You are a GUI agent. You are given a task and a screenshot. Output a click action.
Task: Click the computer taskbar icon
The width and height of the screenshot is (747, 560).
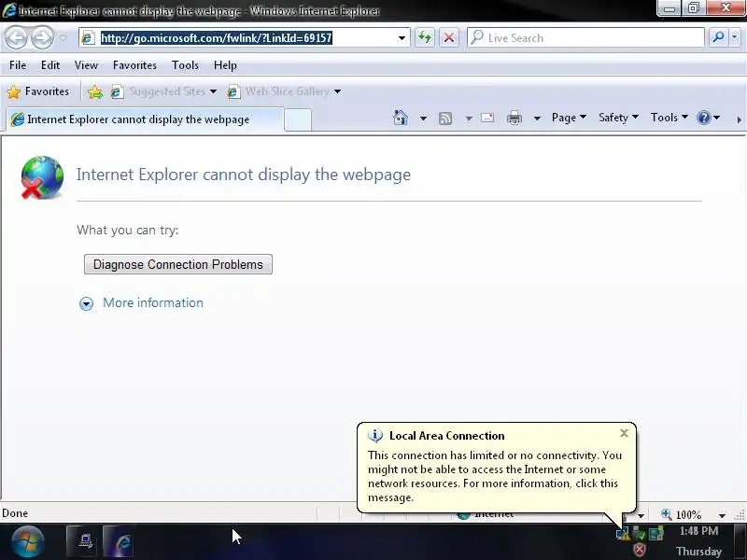tap(83, 541)
